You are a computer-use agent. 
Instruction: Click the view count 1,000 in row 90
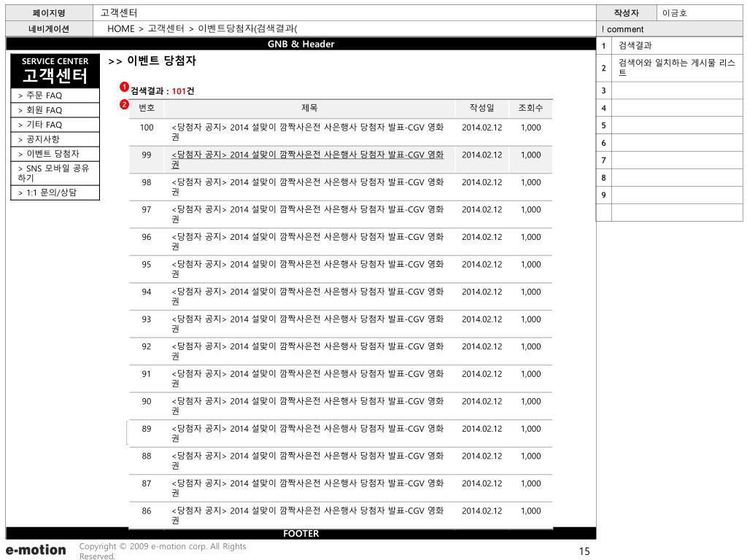[x=531, y=402]
